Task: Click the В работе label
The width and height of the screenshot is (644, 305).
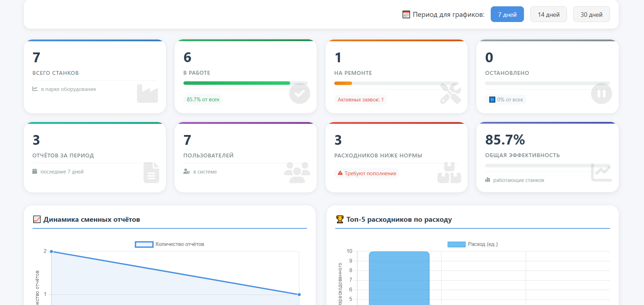Action: coord(197,73)
